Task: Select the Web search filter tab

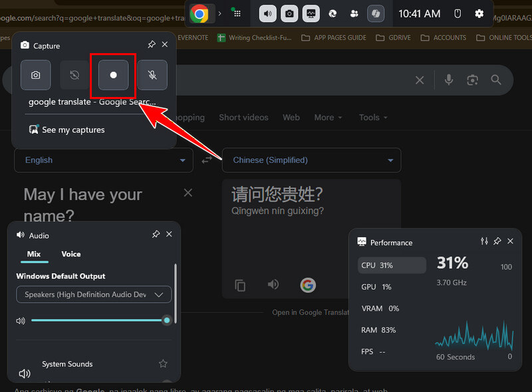Action: click(291, 117)
